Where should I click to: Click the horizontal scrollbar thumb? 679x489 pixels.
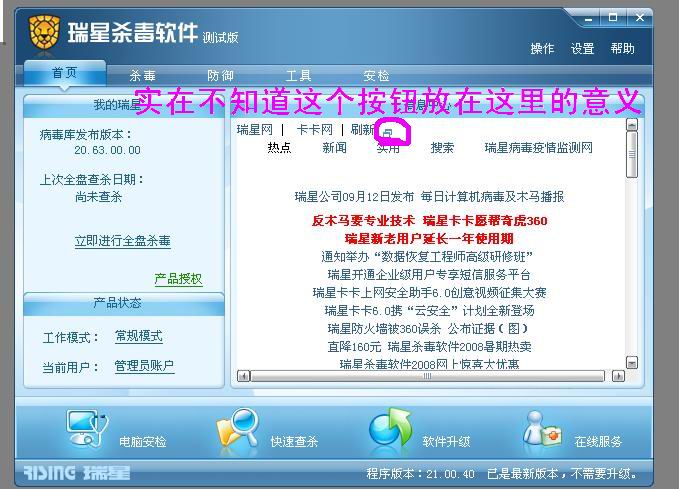tap(427, 376)
